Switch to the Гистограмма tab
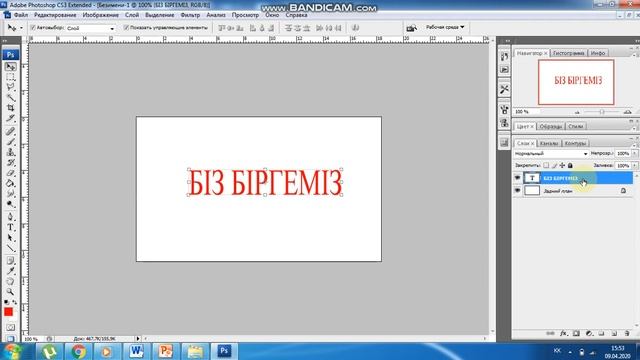The height and width of the screenshot is (360, 640). pos(569,53)
